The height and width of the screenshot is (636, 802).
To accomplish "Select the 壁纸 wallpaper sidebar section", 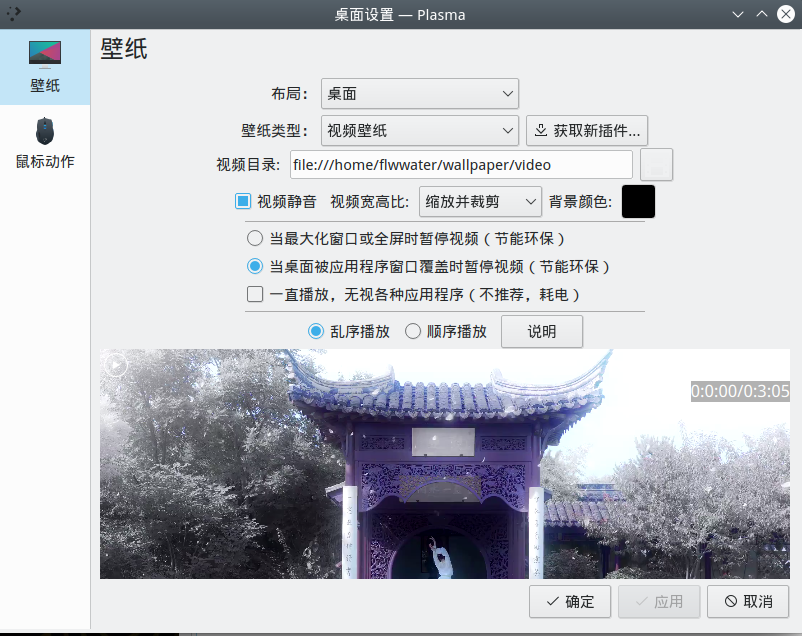I will (45, 67).
